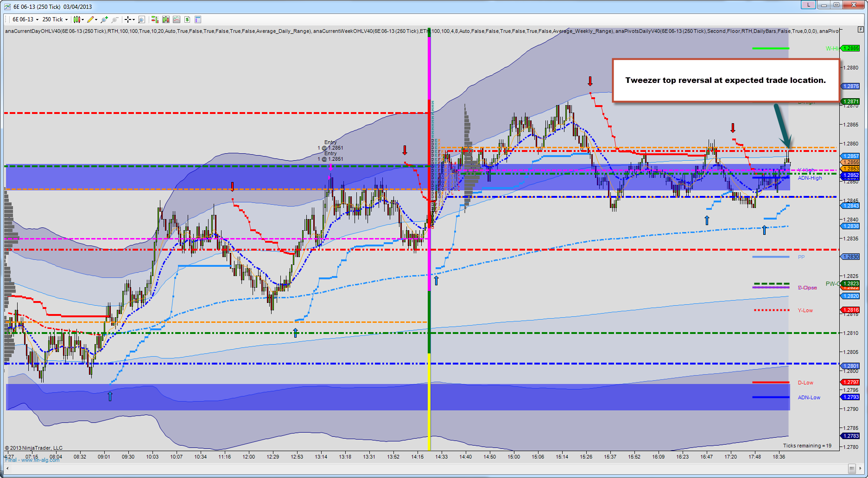The width and height of the screenshot is (868, 478).
Task: Click the zoom out magnifier icon
Action: click(115, 19)
